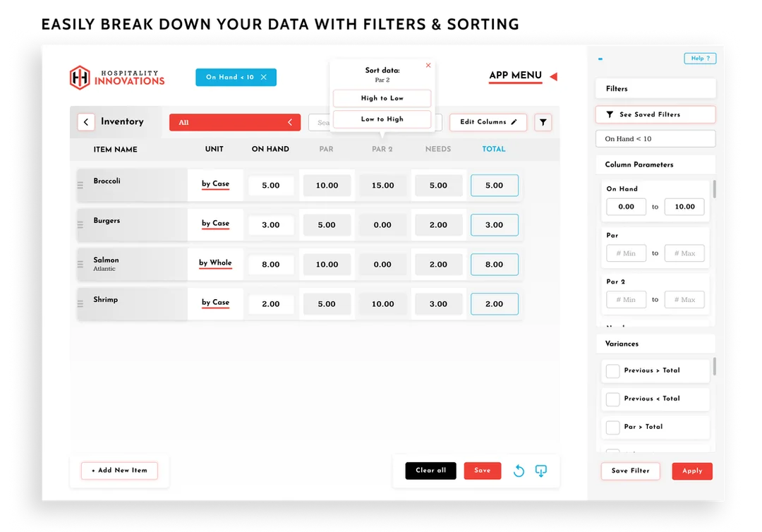The height and width of the screenshot is (532, 762).
Task: Click the ON HAND column header
Action: (x=270, y=149)
